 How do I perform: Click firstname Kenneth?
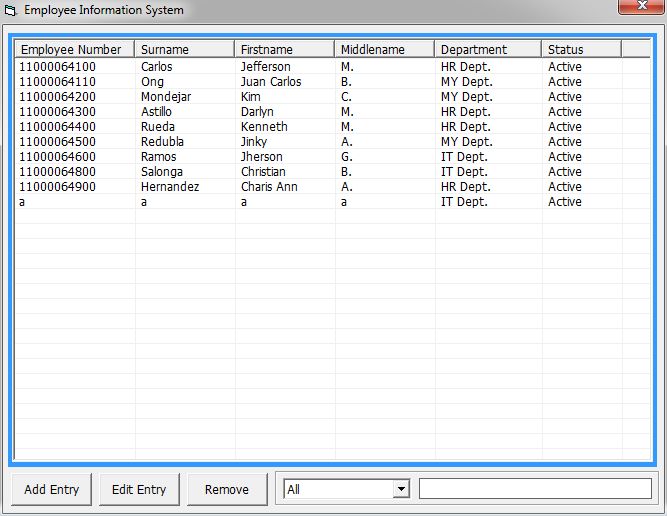(264, 127)
